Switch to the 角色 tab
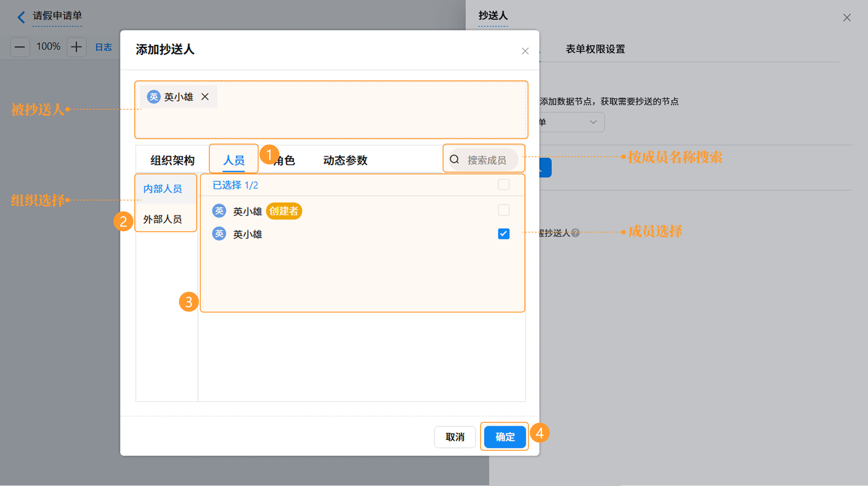 (x=284, y=160)
